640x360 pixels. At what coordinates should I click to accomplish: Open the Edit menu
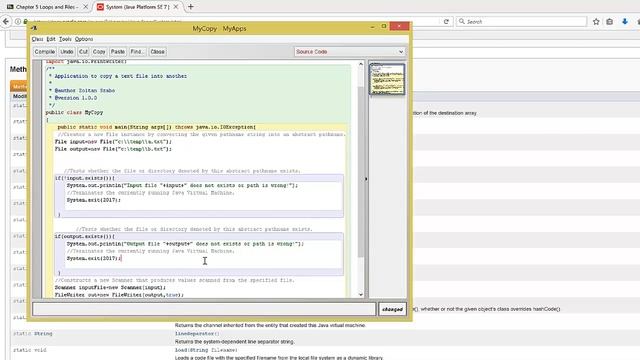[x=51, y=39]
